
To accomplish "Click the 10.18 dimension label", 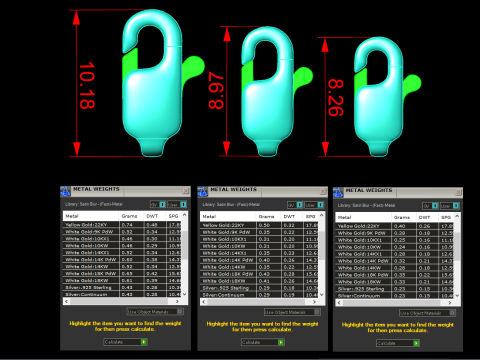I will tap(87, 85).
